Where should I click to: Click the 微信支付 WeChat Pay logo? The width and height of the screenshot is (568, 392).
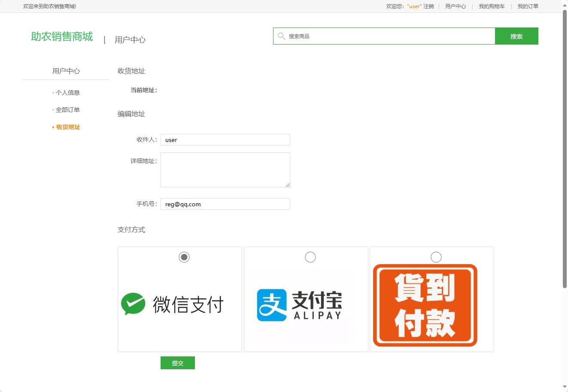(179, 305)
